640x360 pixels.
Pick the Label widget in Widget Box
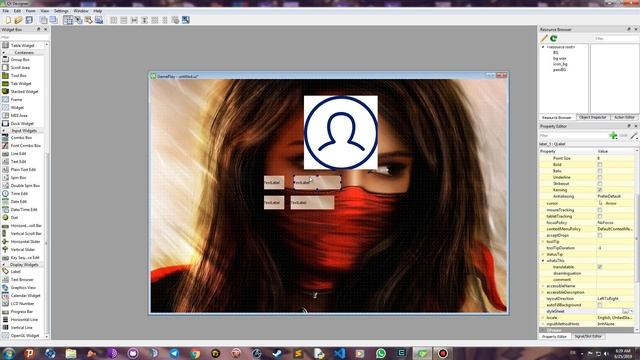click(x=16, y=271)
